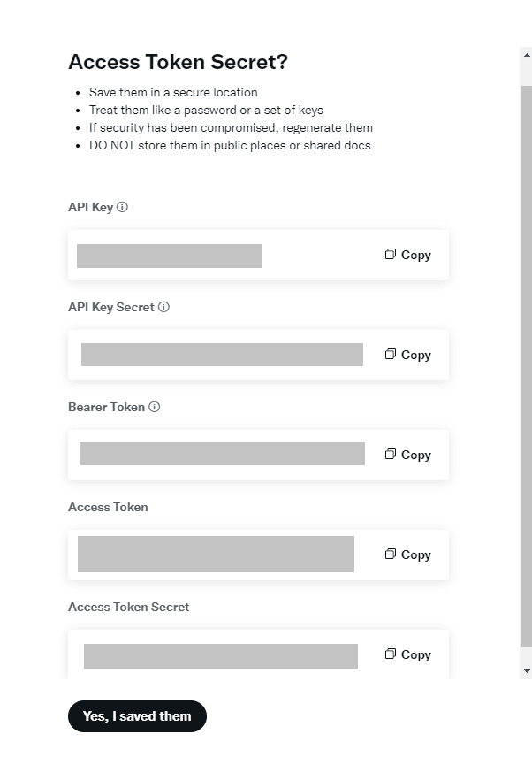The width and height of the screenshot is (532, 780).
Task: Click the Copy label next to Bearer Token
Action: pos(415,455)
